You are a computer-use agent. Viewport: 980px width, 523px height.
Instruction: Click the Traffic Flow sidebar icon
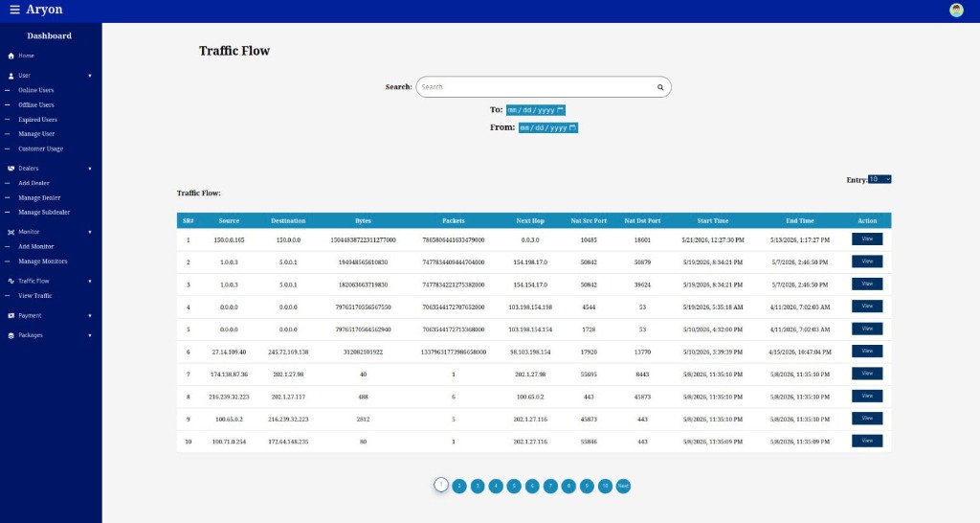click(11, 281)
